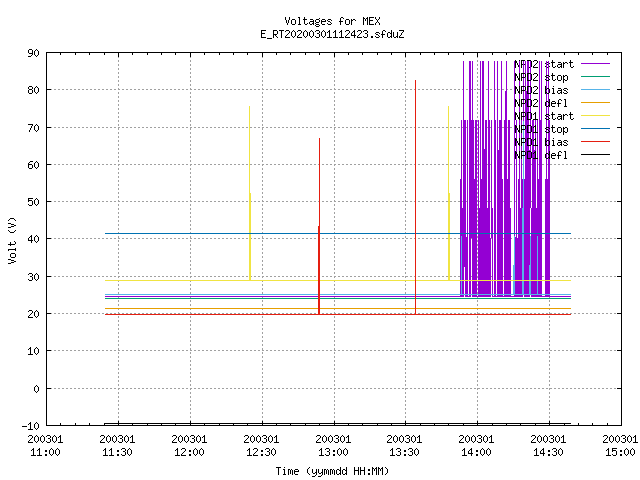
Task: Click the chart title 'Voltages for MEX'
Action: [332, 21]
